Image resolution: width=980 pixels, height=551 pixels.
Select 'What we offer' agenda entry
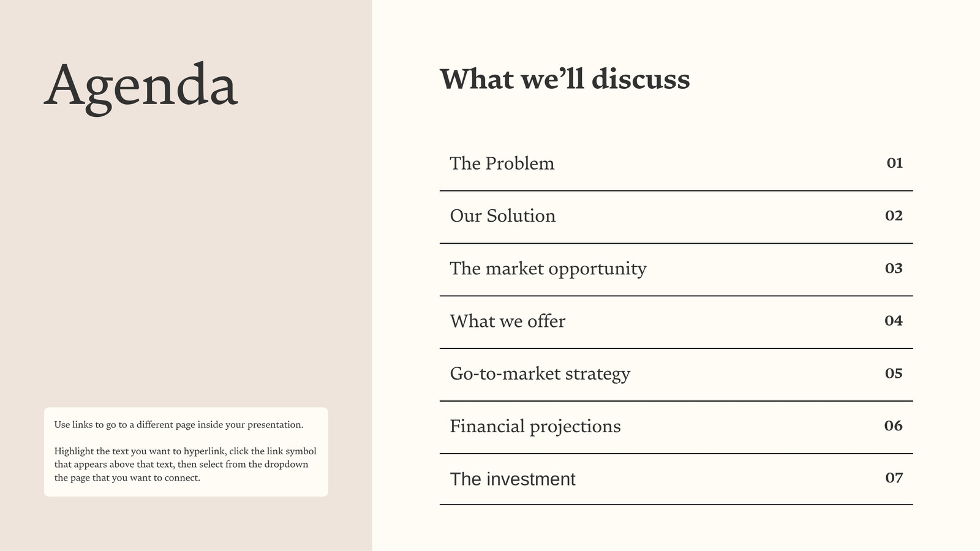click(508, 321)
